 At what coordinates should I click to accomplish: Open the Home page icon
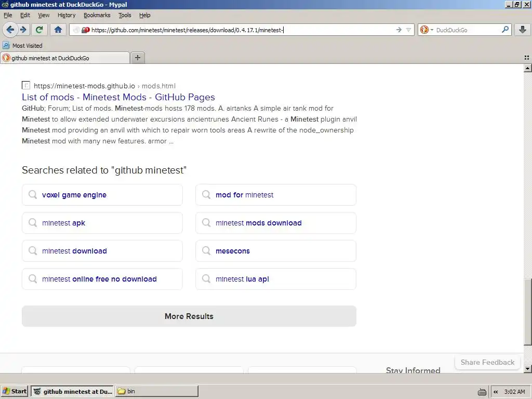[58, 30]
